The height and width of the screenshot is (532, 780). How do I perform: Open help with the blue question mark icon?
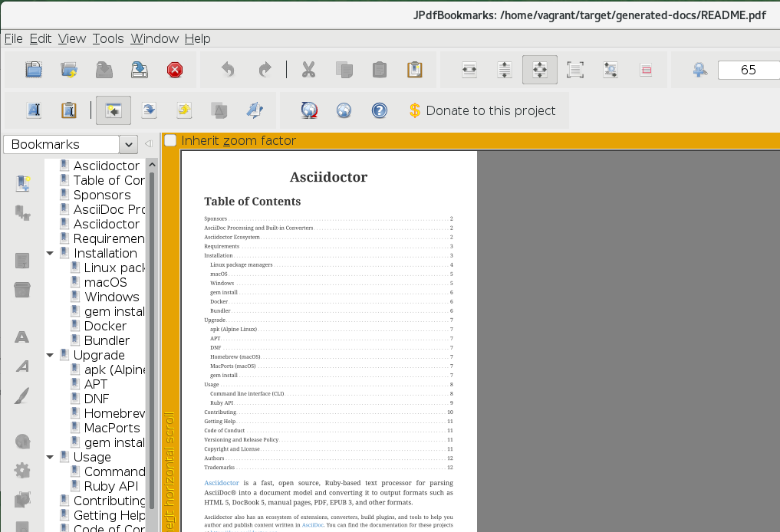tap(379, 110)
